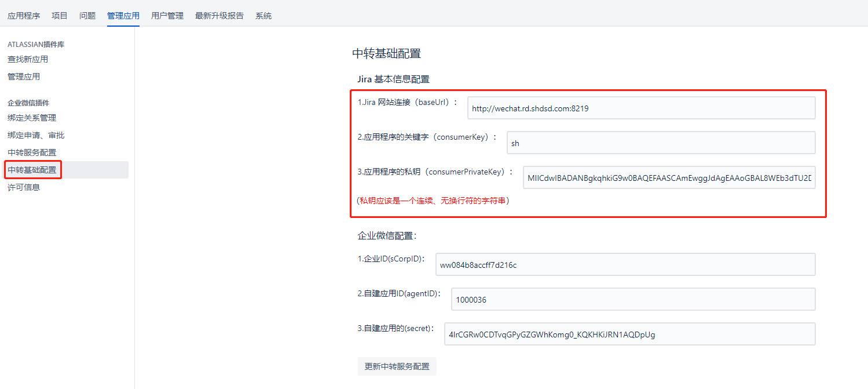Viewport: 868px width, 389px height.
Task: Select 中转基础配置 in the sidebar
Action: [32, 170]
